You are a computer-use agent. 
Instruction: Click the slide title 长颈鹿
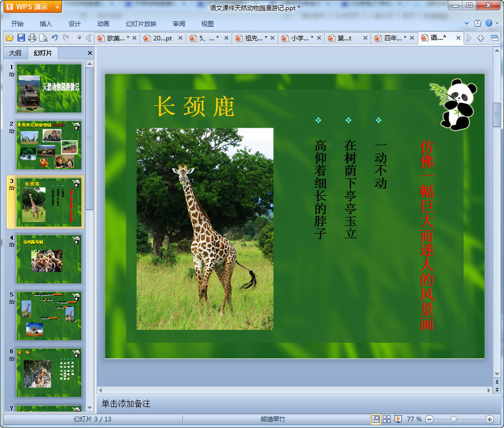point(194,107)
